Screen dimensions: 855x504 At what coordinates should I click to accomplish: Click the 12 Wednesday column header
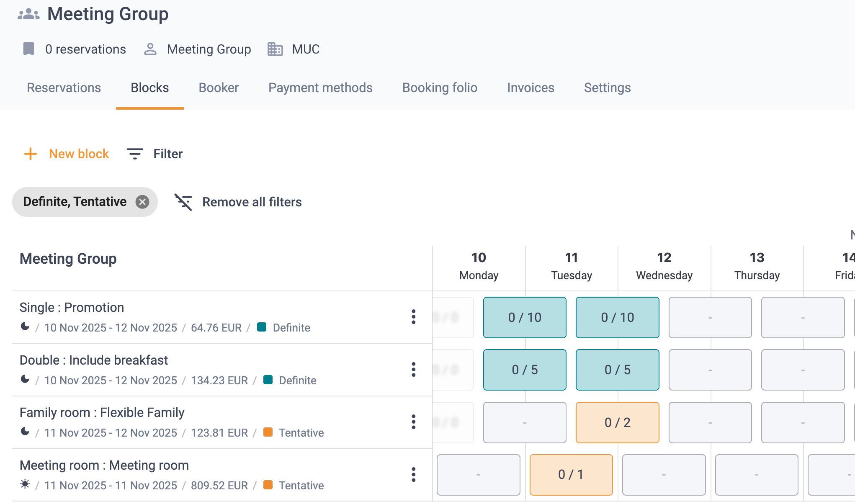(x=664, y=266)
